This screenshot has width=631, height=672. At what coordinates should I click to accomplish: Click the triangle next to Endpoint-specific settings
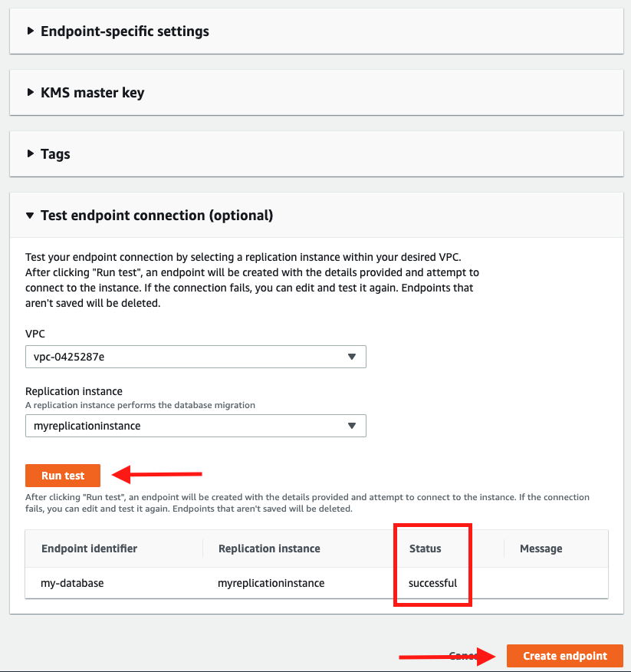[x=30, y=31]
